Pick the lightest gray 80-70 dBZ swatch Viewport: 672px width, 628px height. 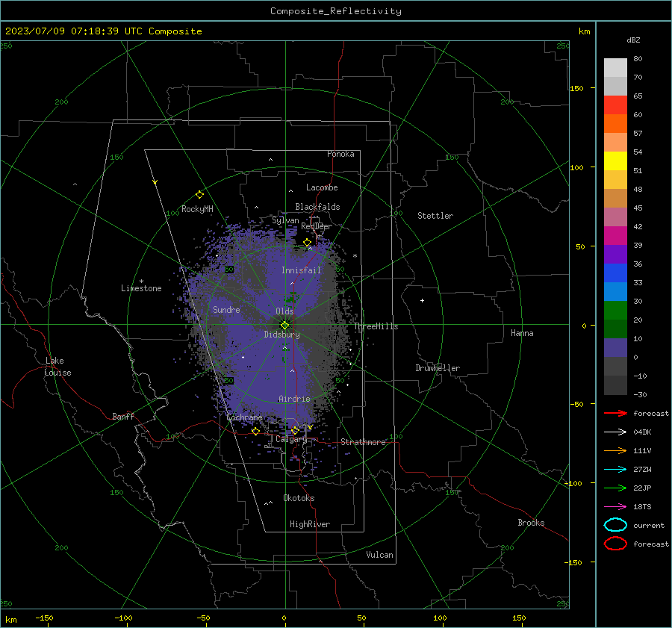coord(615,68)
